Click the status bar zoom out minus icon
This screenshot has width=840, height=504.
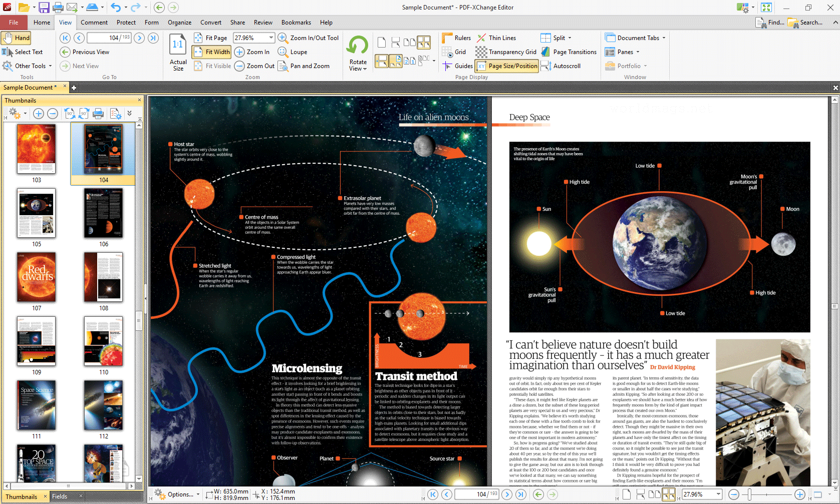734,494
